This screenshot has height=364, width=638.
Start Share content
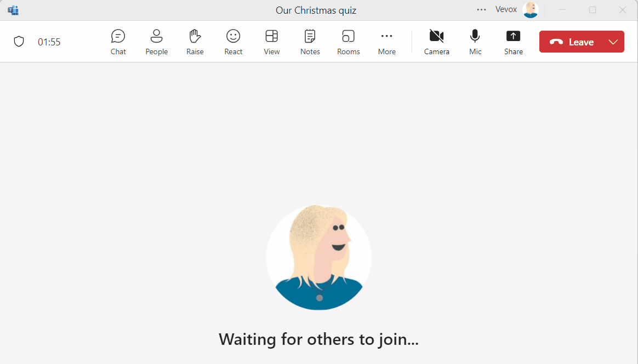pos(513,41)
